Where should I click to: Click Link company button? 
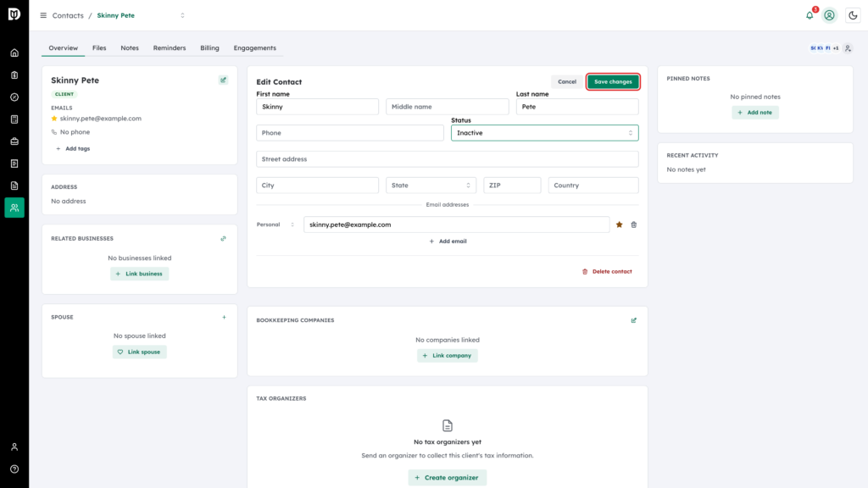click(448, 356)
